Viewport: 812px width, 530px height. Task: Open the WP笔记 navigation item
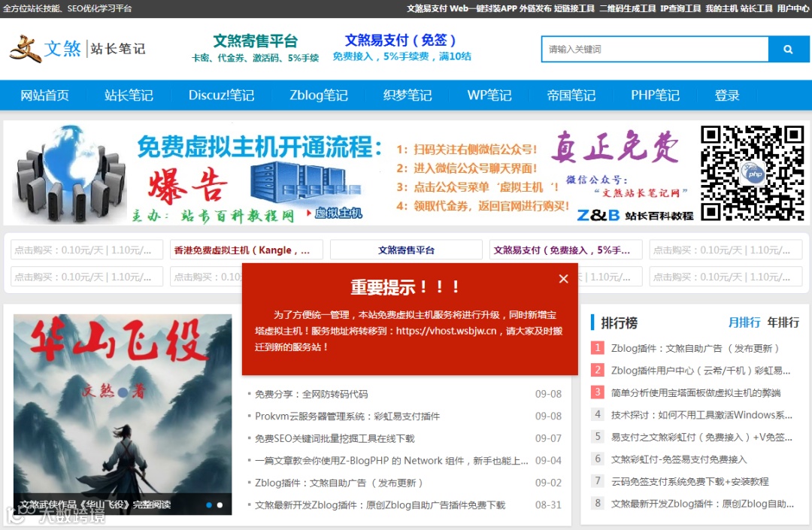tap(489, 95)
